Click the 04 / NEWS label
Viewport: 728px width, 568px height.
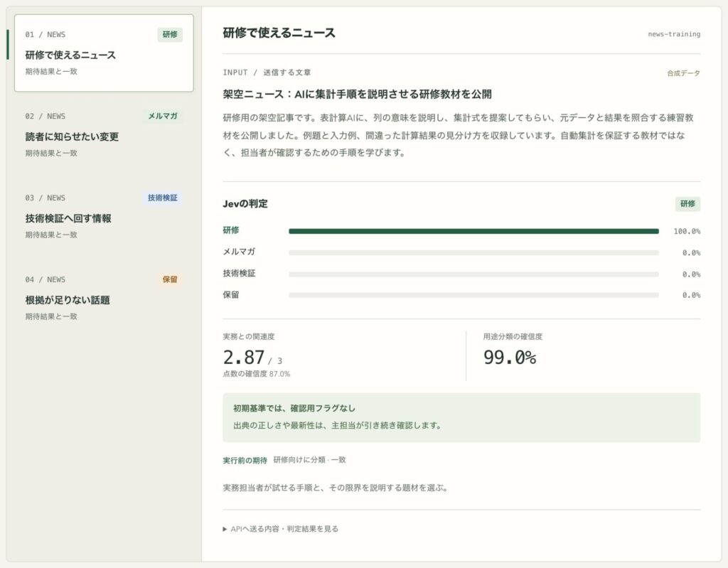45,279
